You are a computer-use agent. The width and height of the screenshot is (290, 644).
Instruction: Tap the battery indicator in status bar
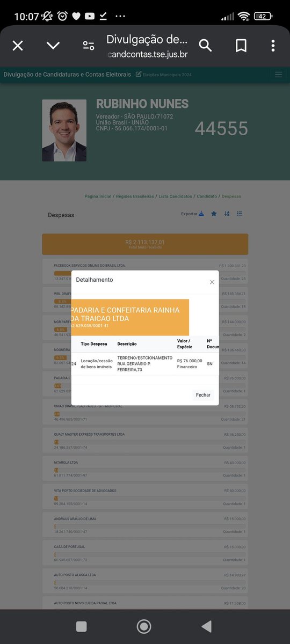[263, 16]
